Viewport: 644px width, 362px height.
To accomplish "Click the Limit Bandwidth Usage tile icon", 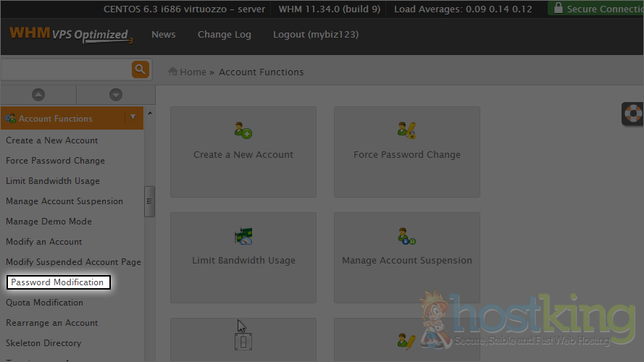I will pyautogui.click(x=243, y=236).
